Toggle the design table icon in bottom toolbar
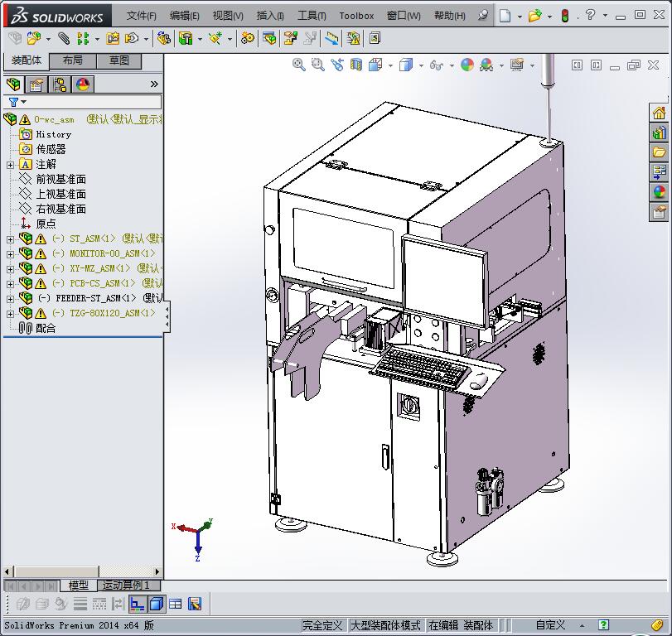This screenshot has width=672, height=636. [x=176, y=605]
